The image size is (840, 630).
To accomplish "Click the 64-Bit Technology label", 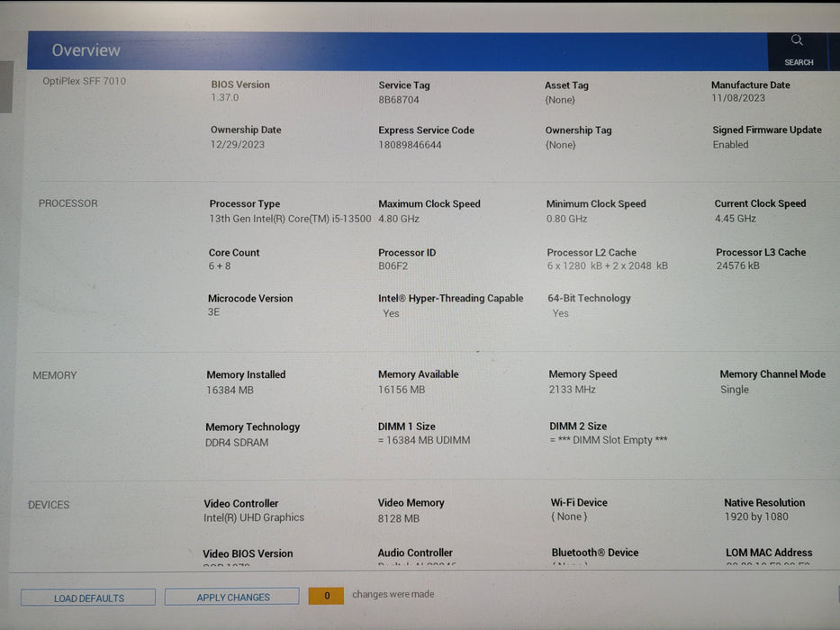I will pos(590,299).
